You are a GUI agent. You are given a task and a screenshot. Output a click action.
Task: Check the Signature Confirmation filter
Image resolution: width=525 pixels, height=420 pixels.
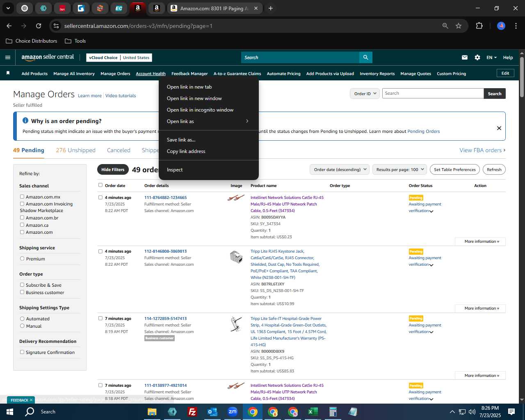click(x=22, y=352)
